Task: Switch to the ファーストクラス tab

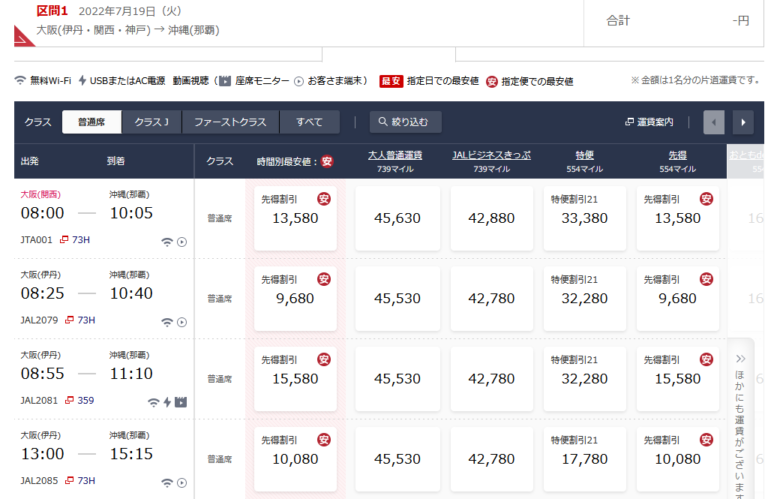Action: pos(230,122)
